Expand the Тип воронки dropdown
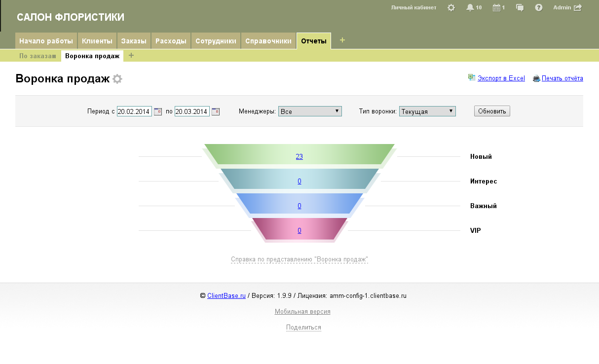This screenshot has height=364, width=599. click(427, 111)
